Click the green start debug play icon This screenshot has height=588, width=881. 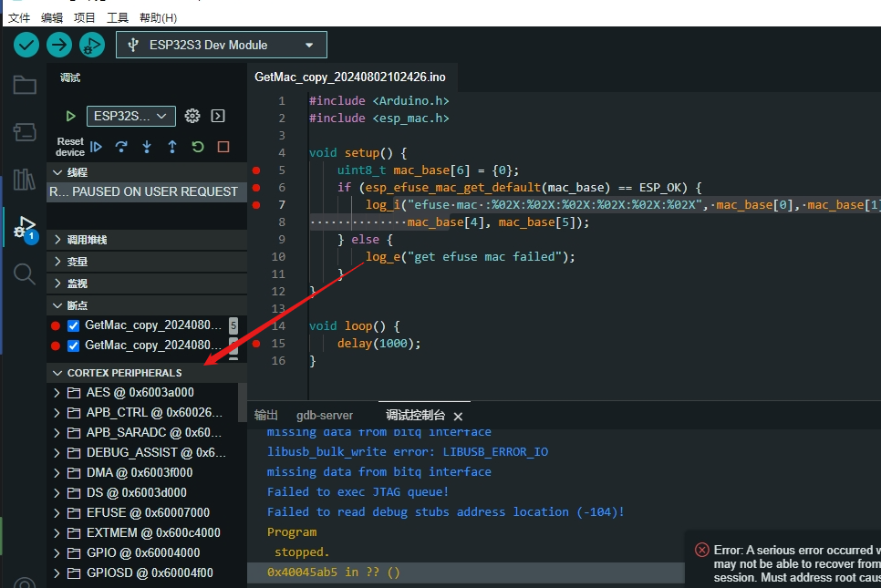pyautogui.click(x=70, y=117)
